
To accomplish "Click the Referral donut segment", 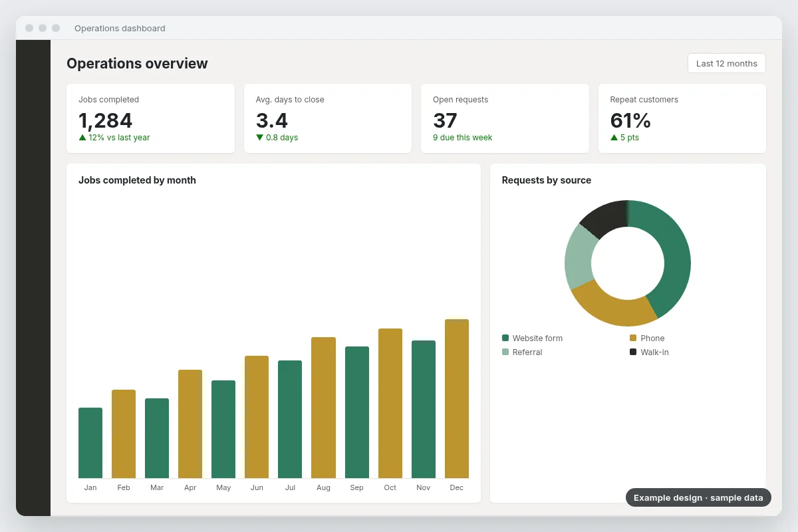I will pos(579,256).
